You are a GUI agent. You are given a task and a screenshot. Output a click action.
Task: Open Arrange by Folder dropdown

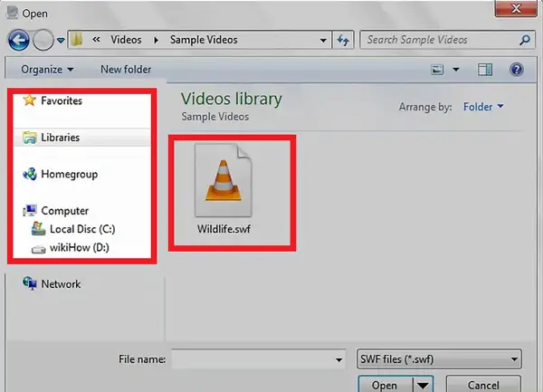tap(483, 107)
